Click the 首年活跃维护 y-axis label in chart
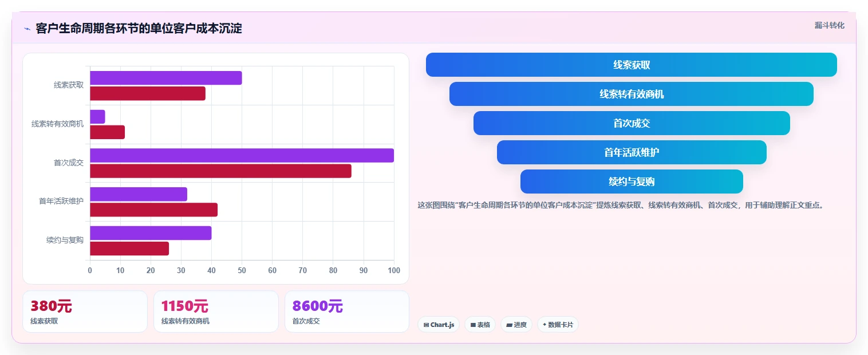Viewport: 868px width, 355px height. point(61,201)
